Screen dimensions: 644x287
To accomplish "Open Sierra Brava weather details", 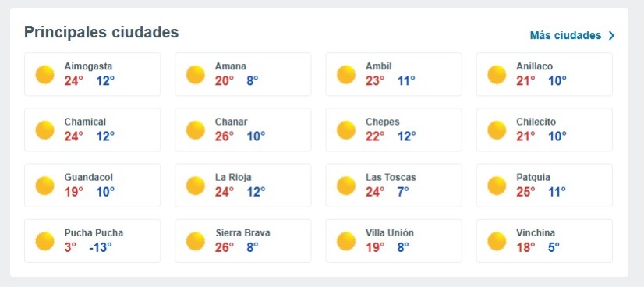I will pyautogui.click(x=243, y=241).
